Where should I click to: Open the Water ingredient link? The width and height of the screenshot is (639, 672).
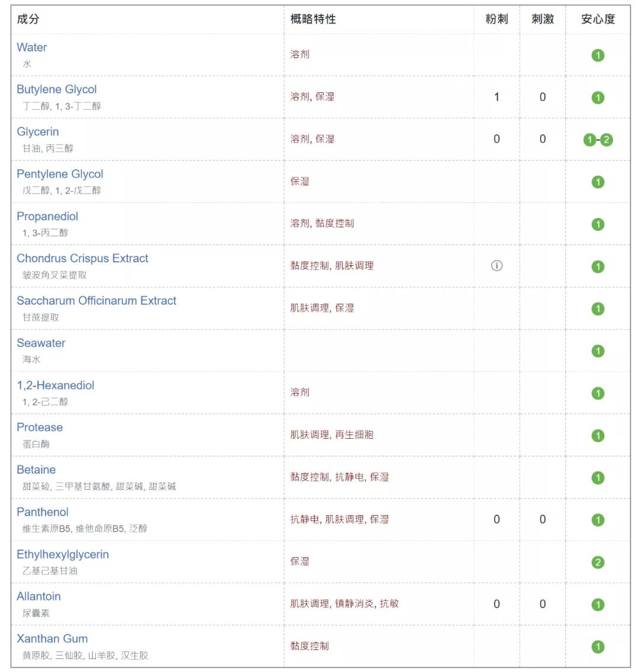(32, 47)
